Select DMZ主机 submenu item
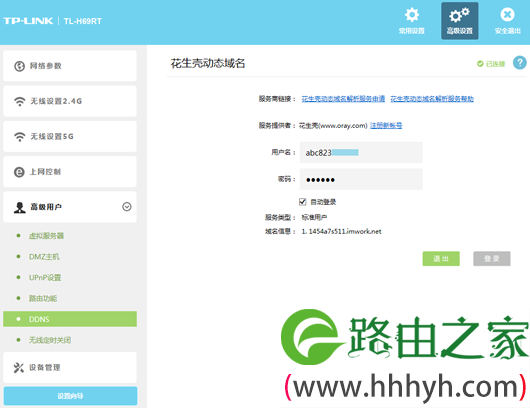Viewport: 530px width, 408px height. 44,257
